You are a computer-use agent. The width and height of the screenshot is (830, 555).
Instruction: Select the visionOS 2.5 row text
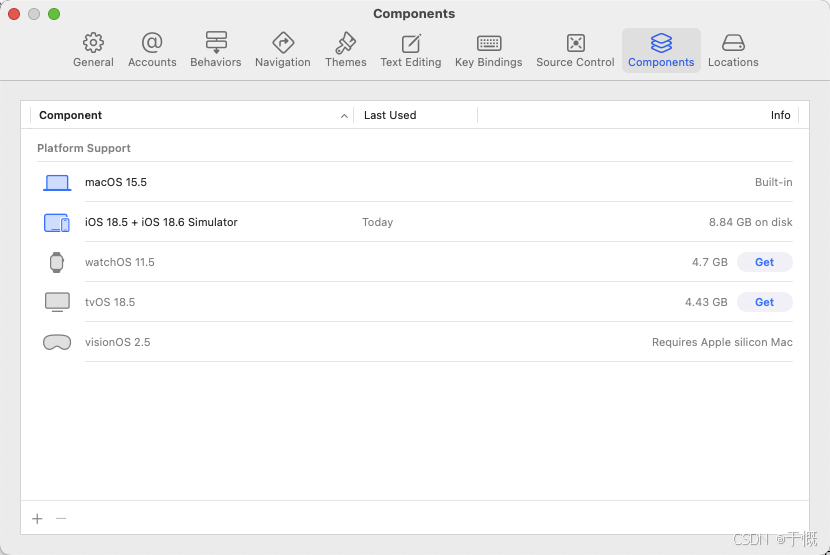click(x=118, y=342)
